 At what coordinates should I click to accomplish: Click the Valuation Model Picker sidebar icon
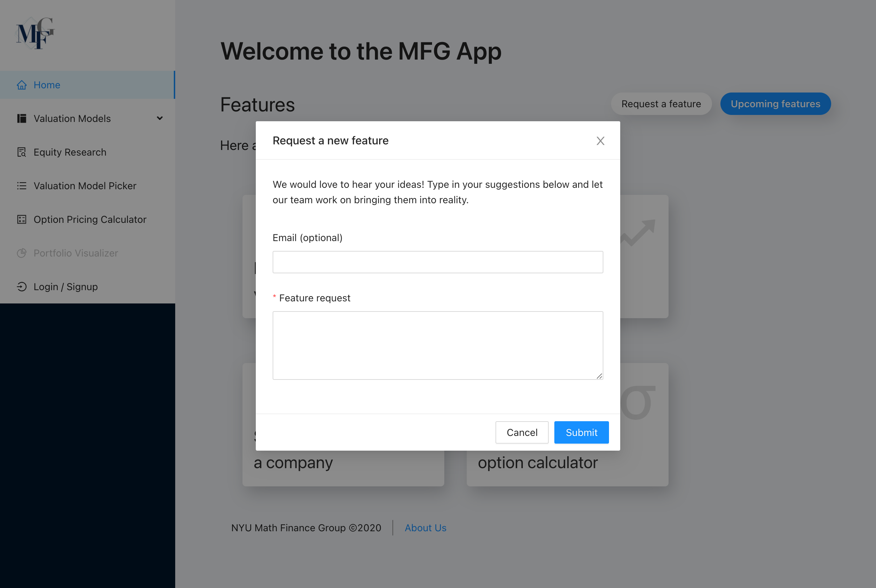tap(22, 185)
